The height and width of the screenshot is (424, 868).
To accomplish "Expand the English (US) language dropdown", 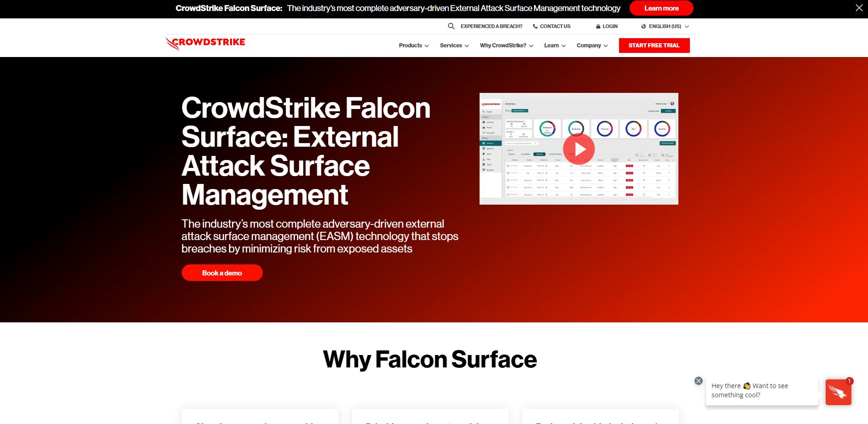I will pyautogui.click(x=665, y=27).
